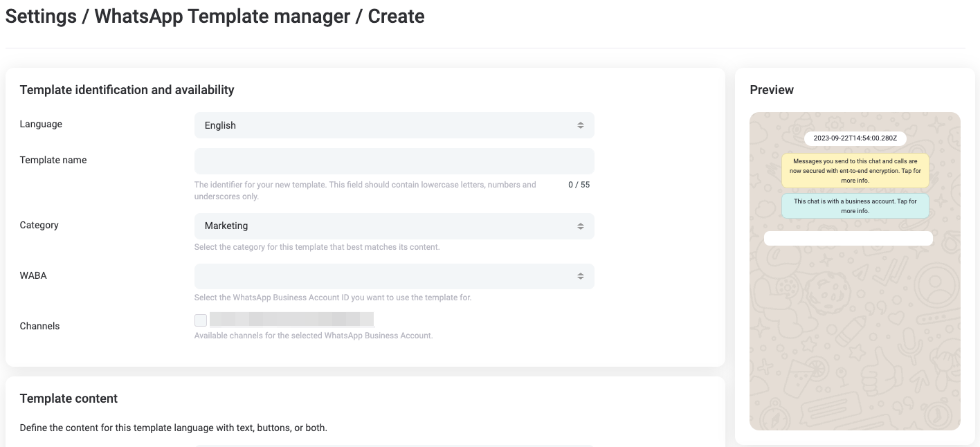Image resolution: width=980 pixels, height=447 pixels.
Task: Click the green business account notice bubble
Action: tap(855, 206)
